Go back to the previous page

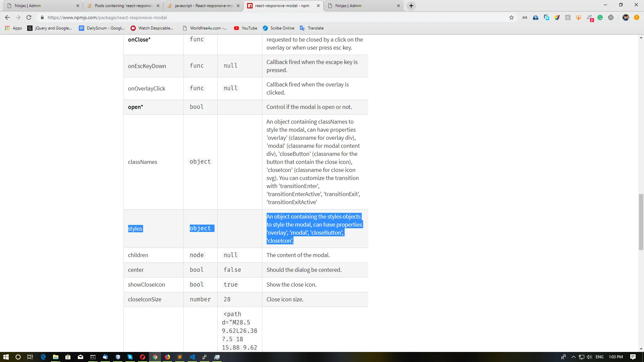tap(7, 17)
